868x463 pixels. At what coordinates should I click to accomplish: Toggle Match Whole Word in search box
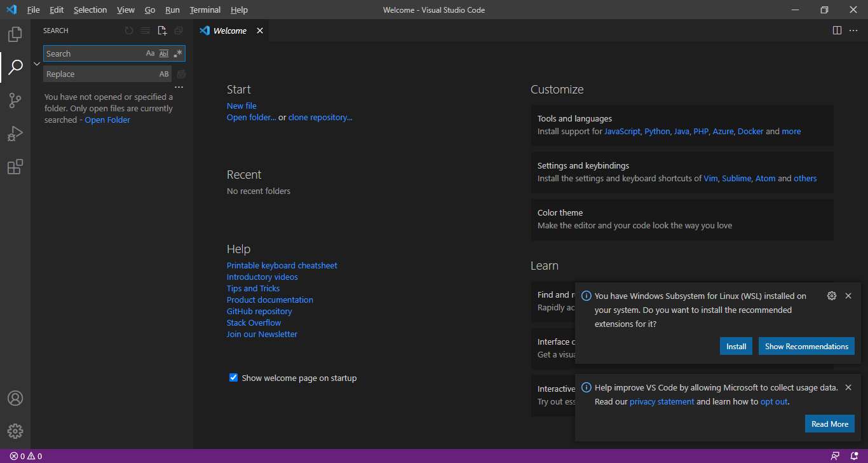(164, 53)
